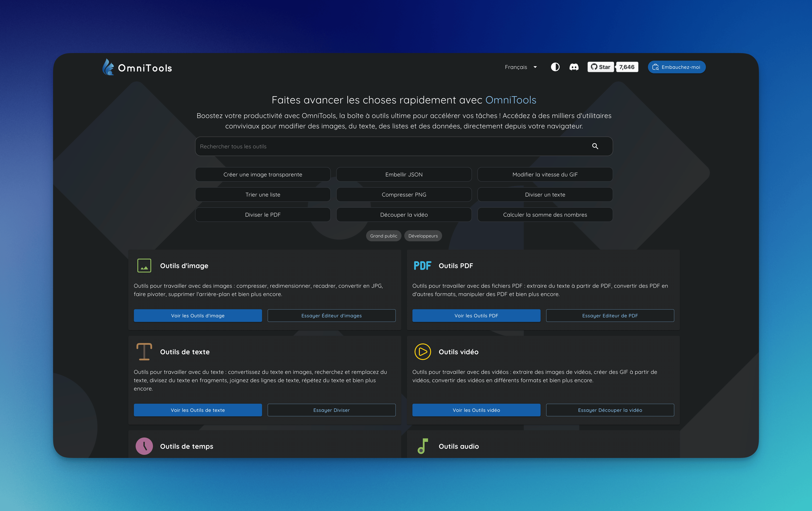
Task: Click the purple clock time tools icon
Action: coord(144,446)
